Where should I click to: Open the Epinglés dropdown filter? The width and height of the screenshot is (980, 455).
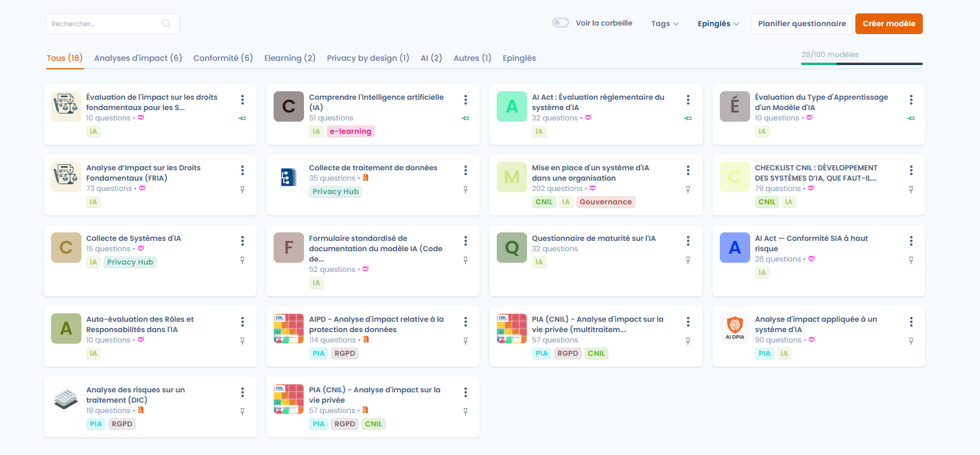[718, 24]
